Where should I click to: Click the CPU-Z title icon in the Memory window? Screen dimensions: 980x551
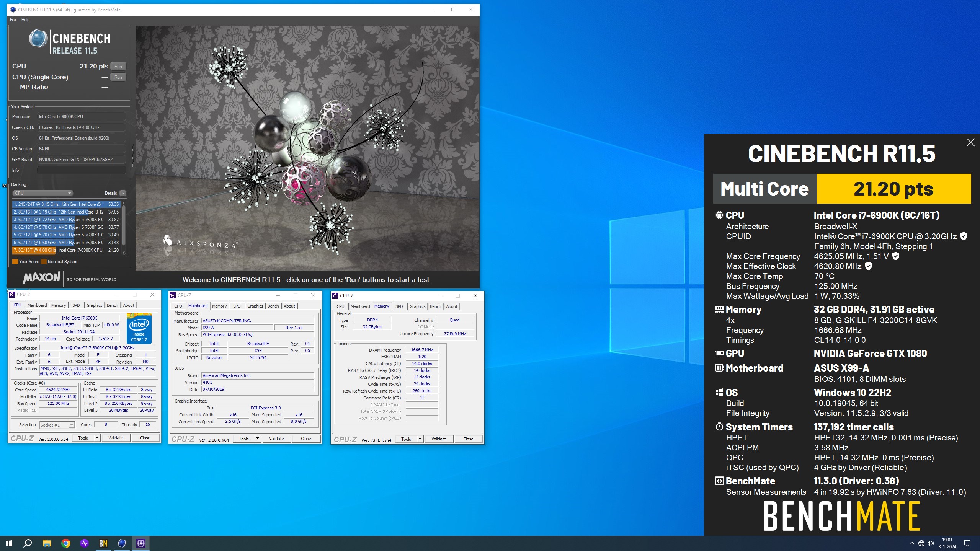click(335, 296)
